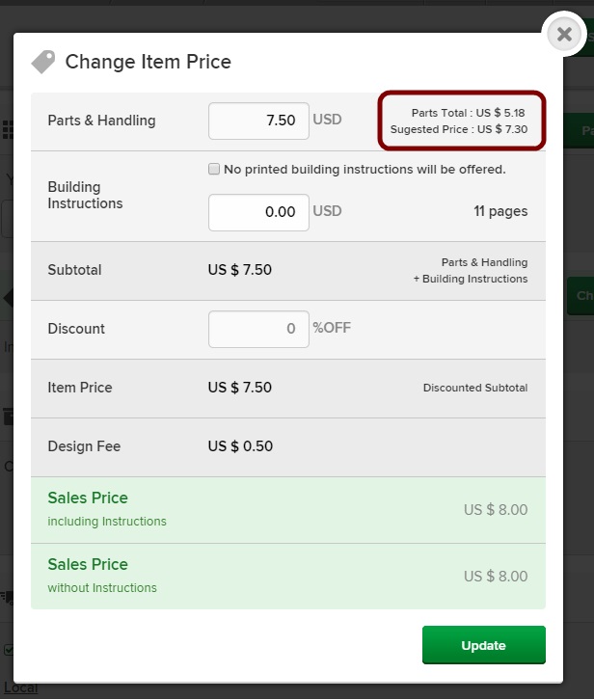Click the partially hidden truck shipping icon
This screenshot has height=700, width=594.
click(x=7, y=597)
